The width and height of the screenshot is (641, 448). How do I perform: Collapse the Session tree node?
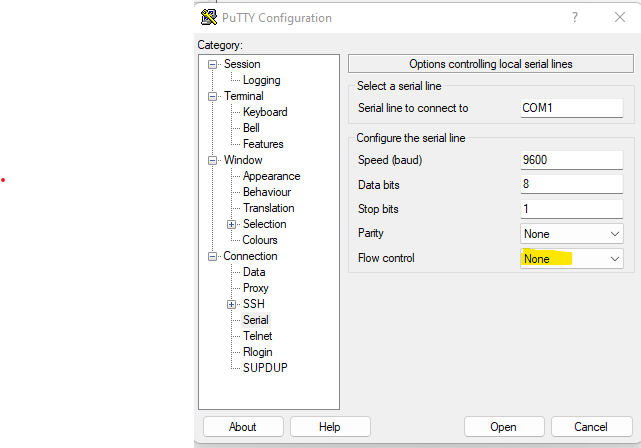coord(213,64)
